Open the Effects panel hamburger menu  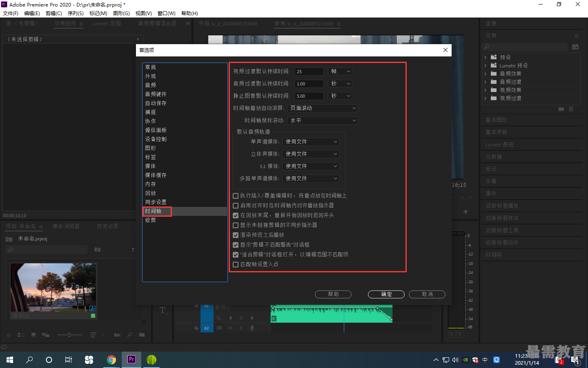(577, 36)
